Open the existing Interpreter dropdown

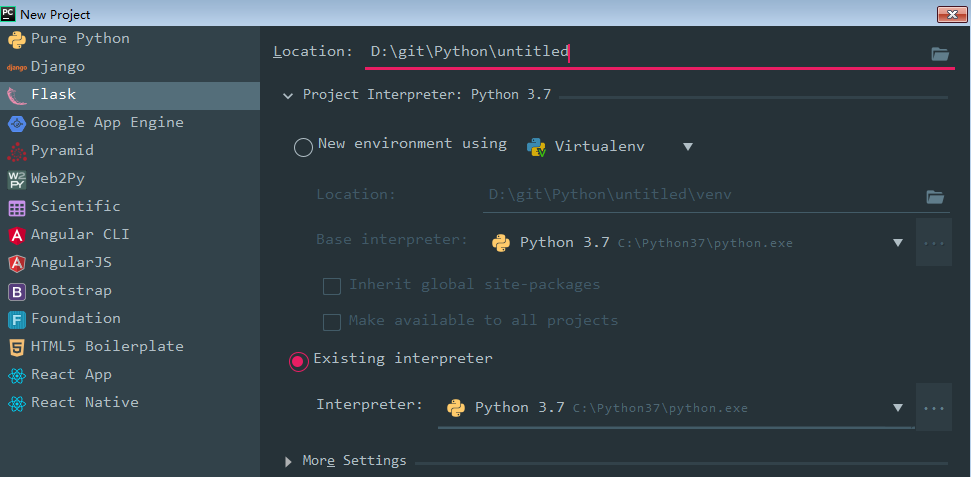point(897,408)
